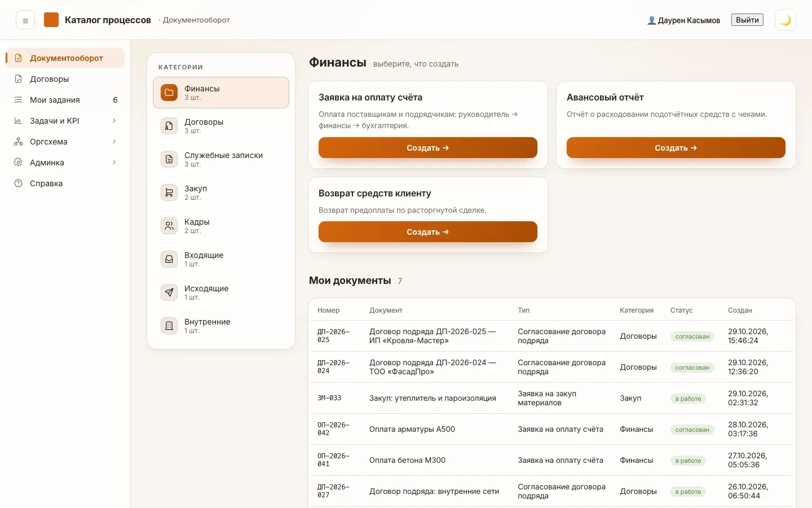Viewport: 812px width, 508px height.
Task: Select the Финансы folder icon in categories
Action: 169,93
